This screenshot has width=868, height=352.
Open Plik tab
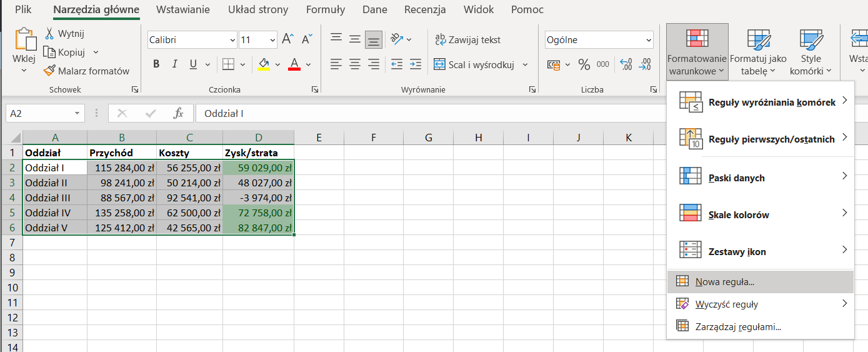pyautogui.click(x=23, y=9)
